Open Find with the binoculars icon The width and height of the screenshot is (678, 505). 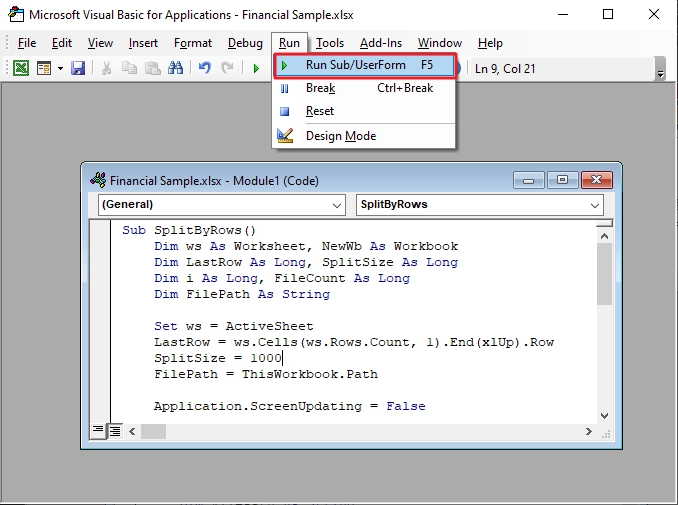point(176,68)
